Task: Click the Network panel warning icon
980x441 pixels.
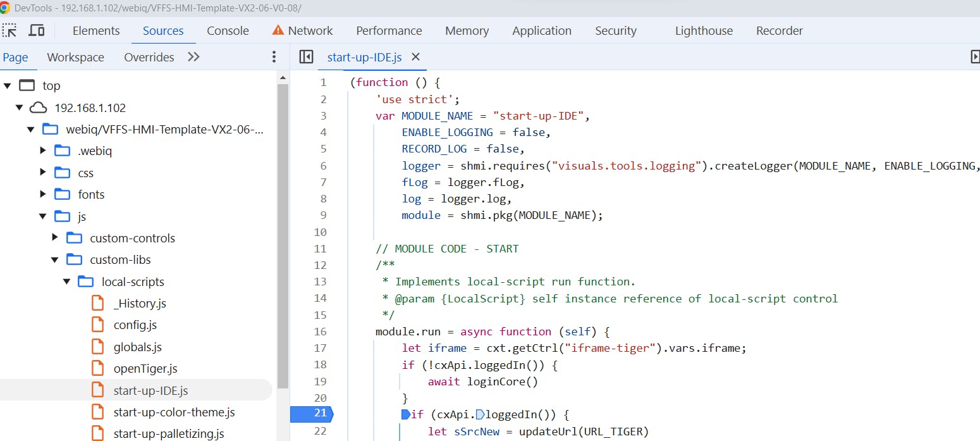Action: [x=278, y=30]
